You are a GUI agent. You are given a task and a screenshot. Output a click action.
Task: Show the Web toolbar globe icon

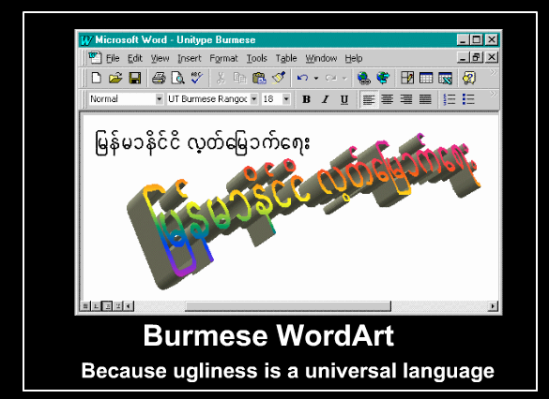(x=383, y=78)
